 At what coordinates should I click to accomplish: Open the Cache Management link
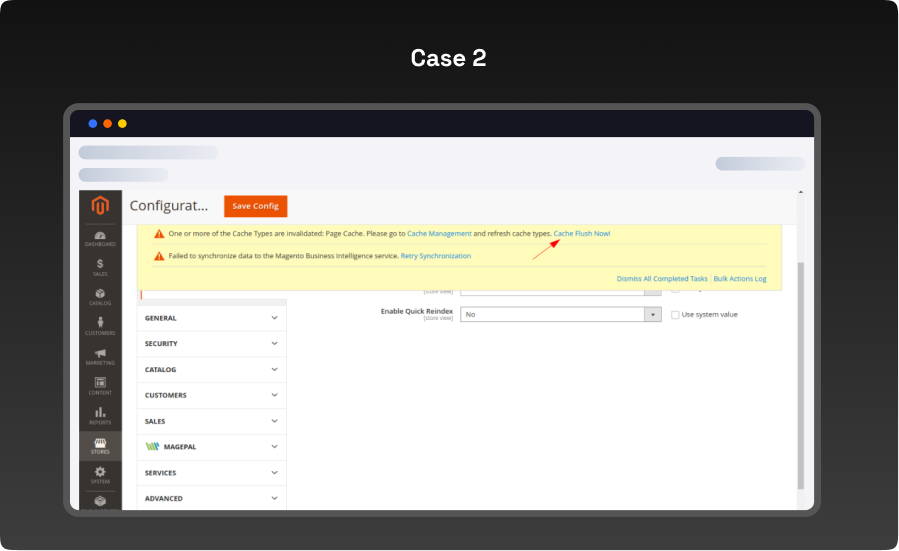[x=439, y=233]
